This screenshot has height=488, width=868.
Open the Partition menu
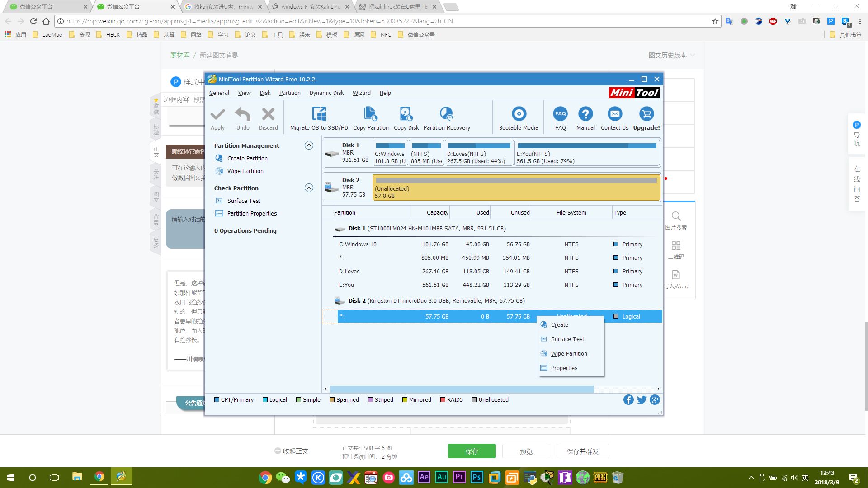point(290,93)
